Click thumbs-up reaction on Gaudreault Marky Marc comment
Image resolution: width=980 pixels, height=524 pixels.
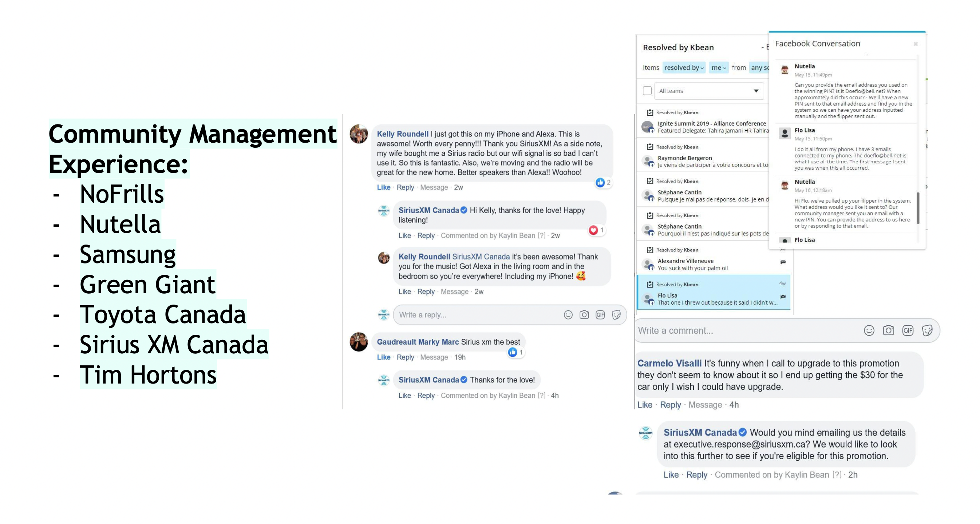pos(513,352)
